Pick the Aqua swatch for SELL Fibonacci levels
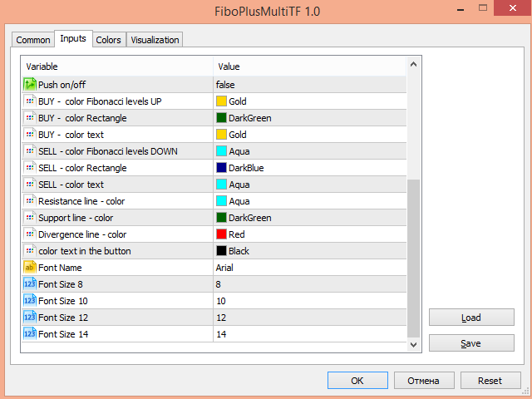532x399 pixels. click(222, 151)
